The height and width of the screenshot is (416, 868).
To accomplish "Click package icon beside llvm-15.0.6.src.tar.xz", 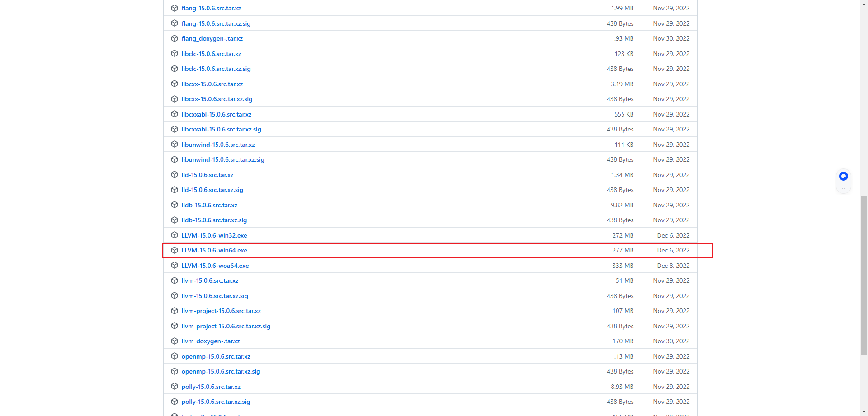I will click(175, 280).
